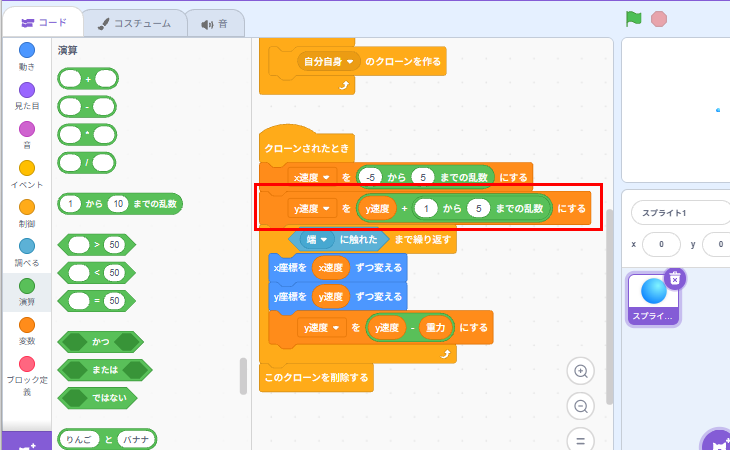Image resolution: width=730 pixels, height=450 pixels.
Task: Switch to the コード tab
Action: pyautogui.click(x=43, y=22)
